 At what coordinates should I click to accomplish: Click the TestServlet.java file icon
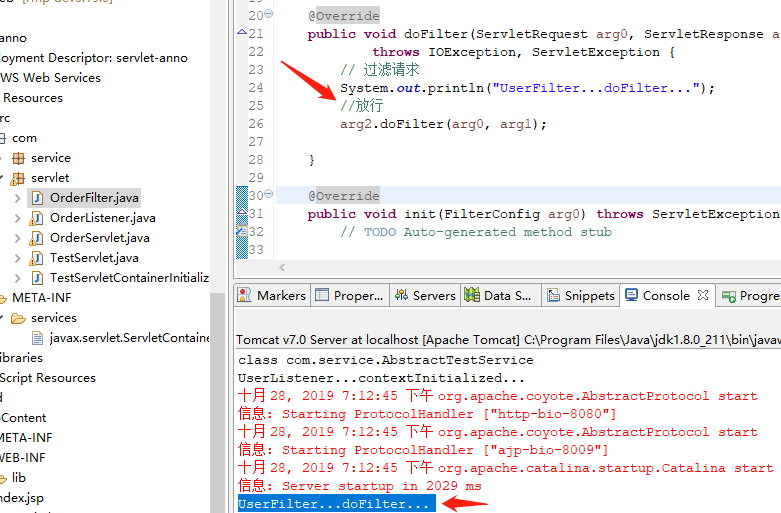(x=37, y=258)
